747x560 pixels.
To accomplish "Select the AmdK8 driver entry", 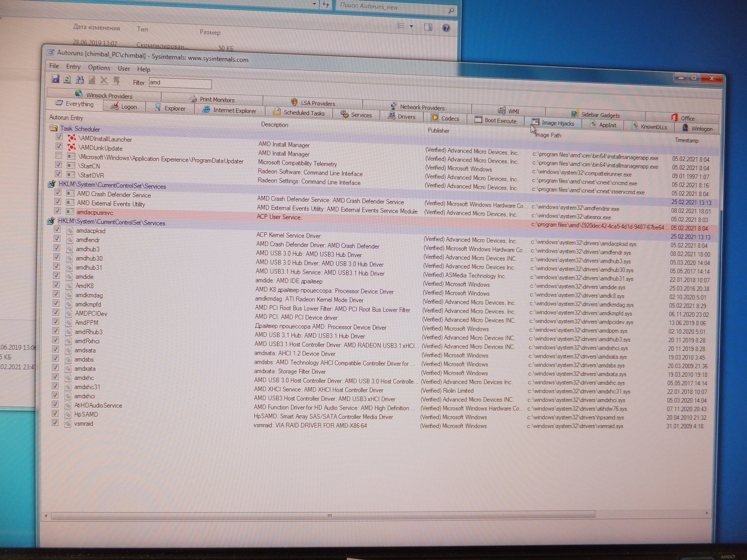I will coord(85,286).
